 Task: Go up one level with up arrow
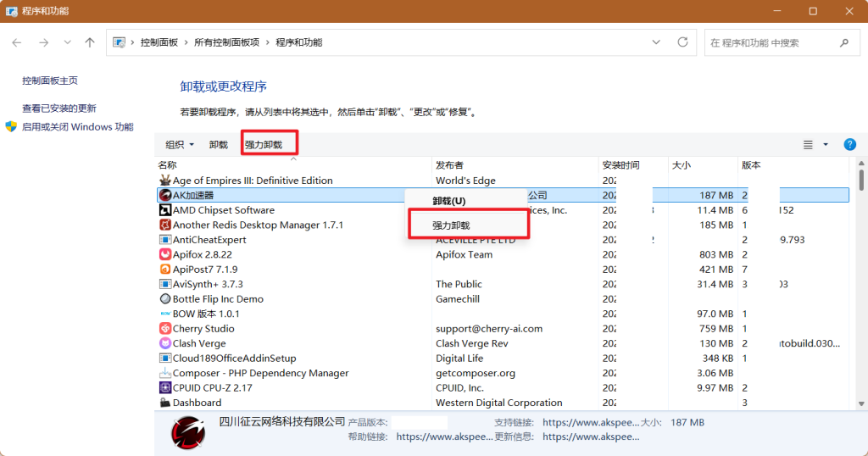[x=90, y=42]
